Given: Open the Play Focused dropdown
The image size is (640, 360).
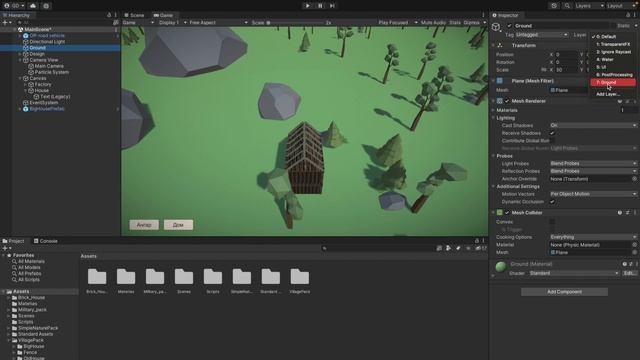Looking at the screenshot, I should click(x=398, y=22).
